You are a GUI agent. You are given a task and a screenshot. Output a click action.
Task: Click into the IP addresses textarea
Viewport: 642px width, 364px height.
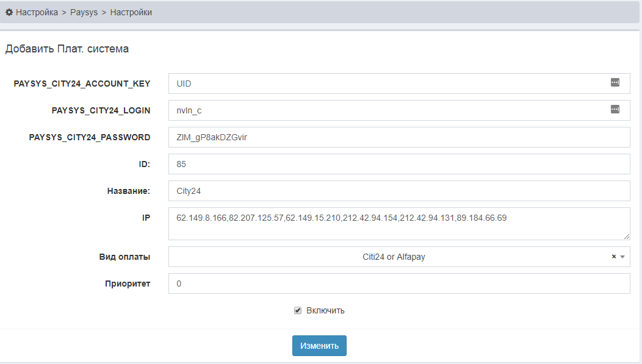[399, 224]
